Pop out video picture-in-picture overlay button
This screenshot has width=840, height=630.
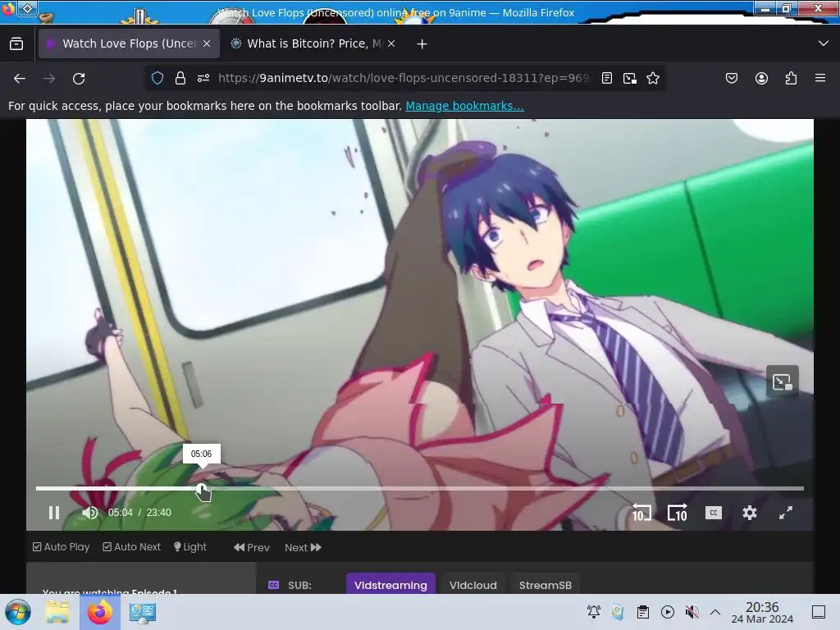tap(782, 381)
